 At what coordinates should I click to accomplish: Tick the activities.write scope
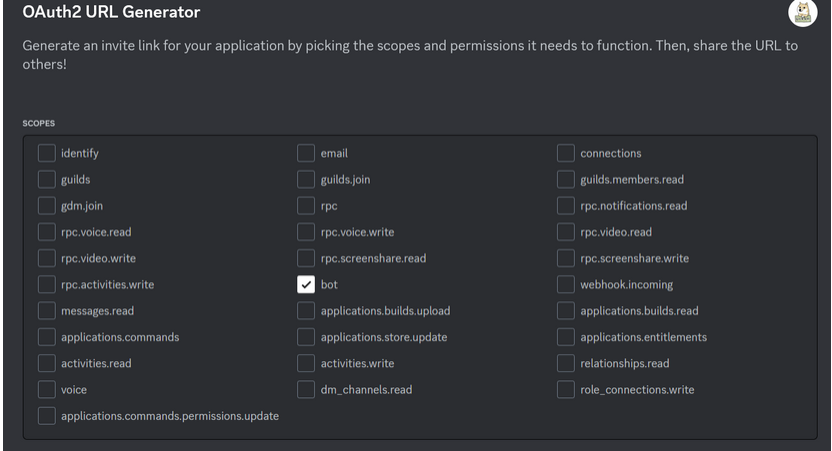click(306, 363)
